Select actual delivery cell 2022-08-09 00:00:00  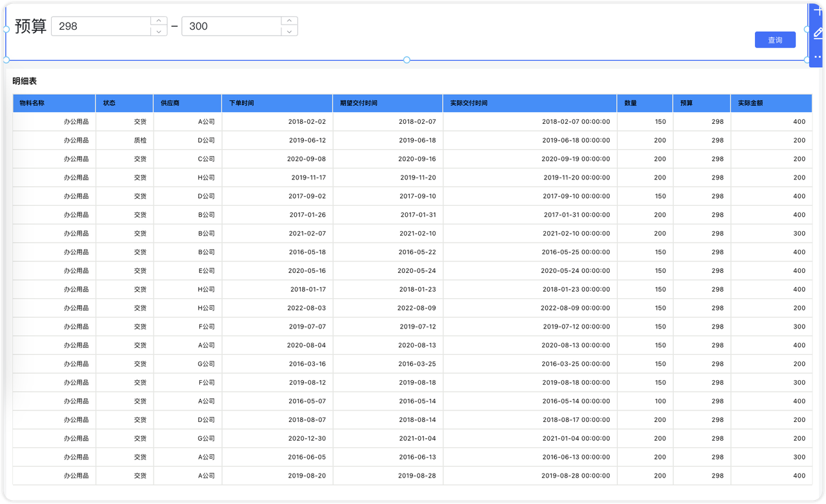point(530,308)
